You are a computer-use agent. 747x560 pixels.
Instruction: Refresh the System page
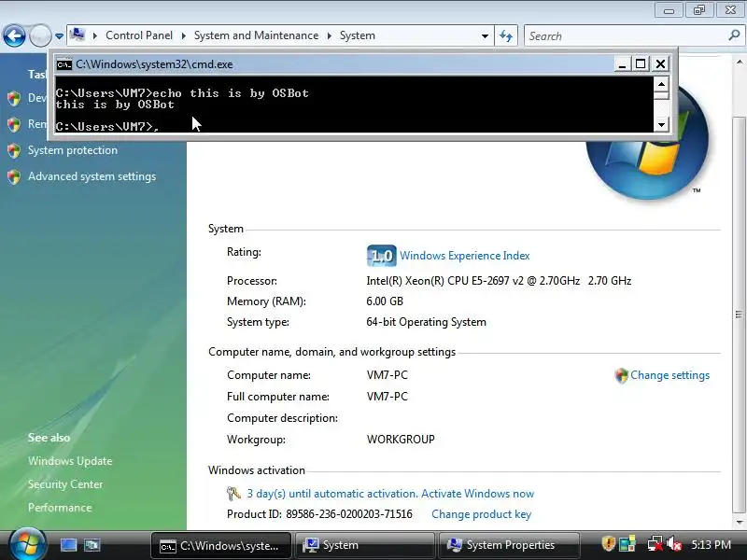pyautogui.click(x=506, y=35)
